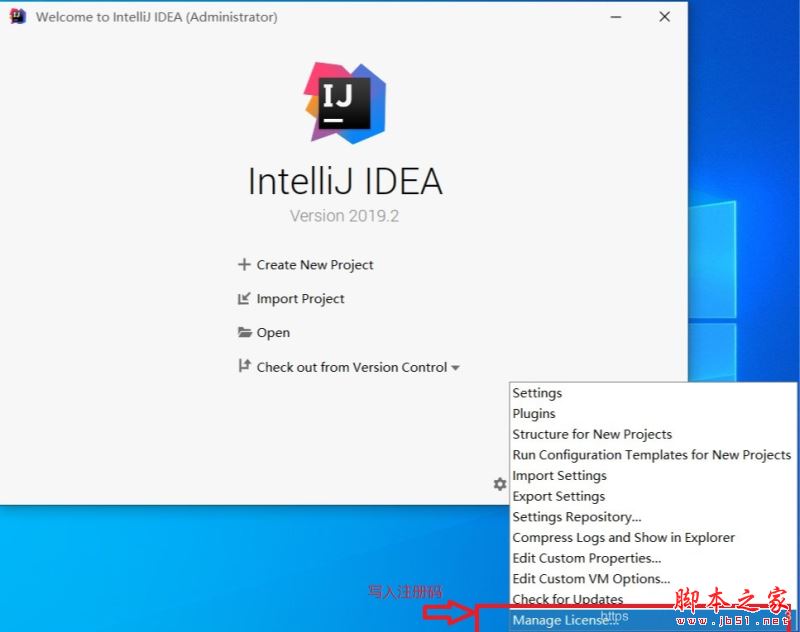Open the gear configure menu icon
Screen dimensions: 800x632
499,484
